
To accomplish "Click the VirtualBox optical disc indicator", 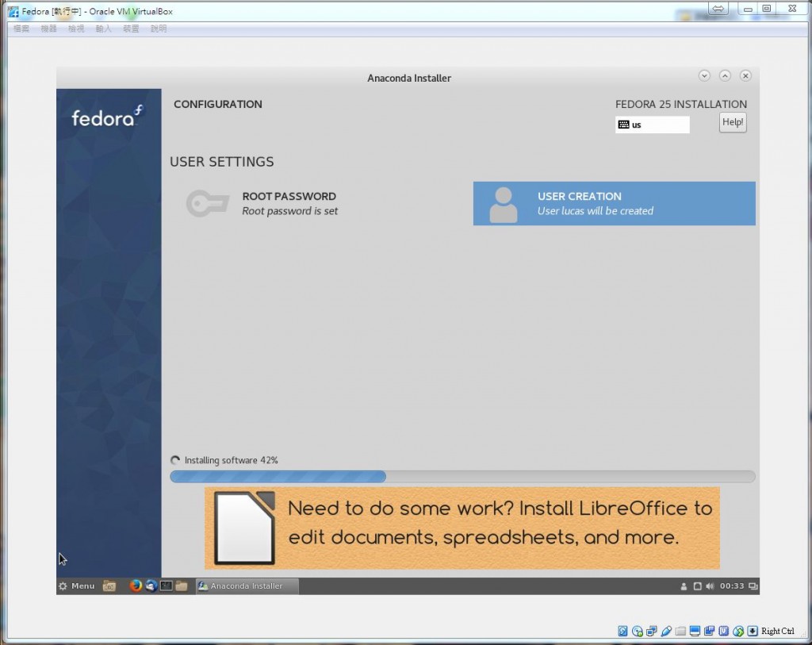I will [x=638, y=631].
